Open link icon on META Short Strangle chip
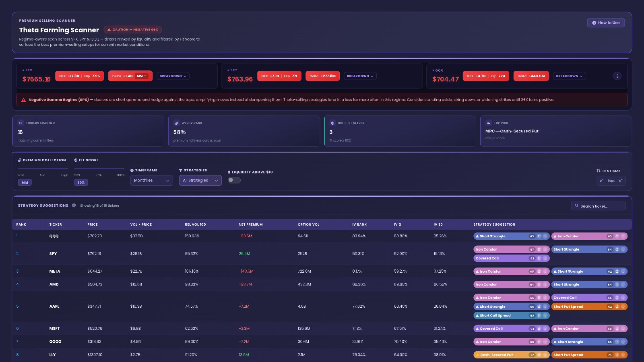This screenshot has width=644, height=362. (x=617, y=271)
